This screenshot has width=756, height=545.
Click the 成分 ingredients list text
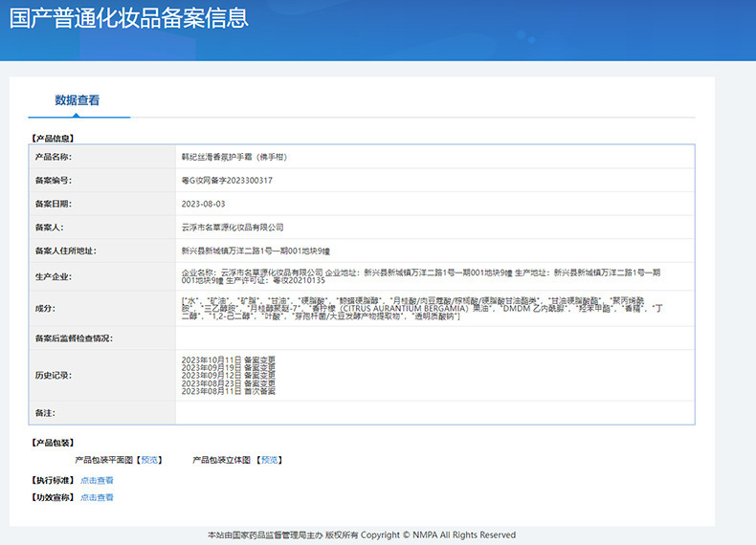(422, 309)
